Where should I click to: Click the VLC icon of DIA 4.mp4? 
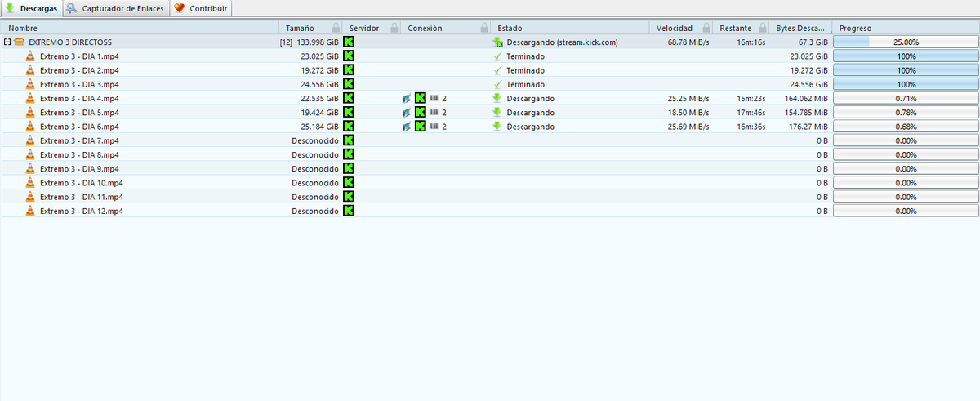[31, 98]
